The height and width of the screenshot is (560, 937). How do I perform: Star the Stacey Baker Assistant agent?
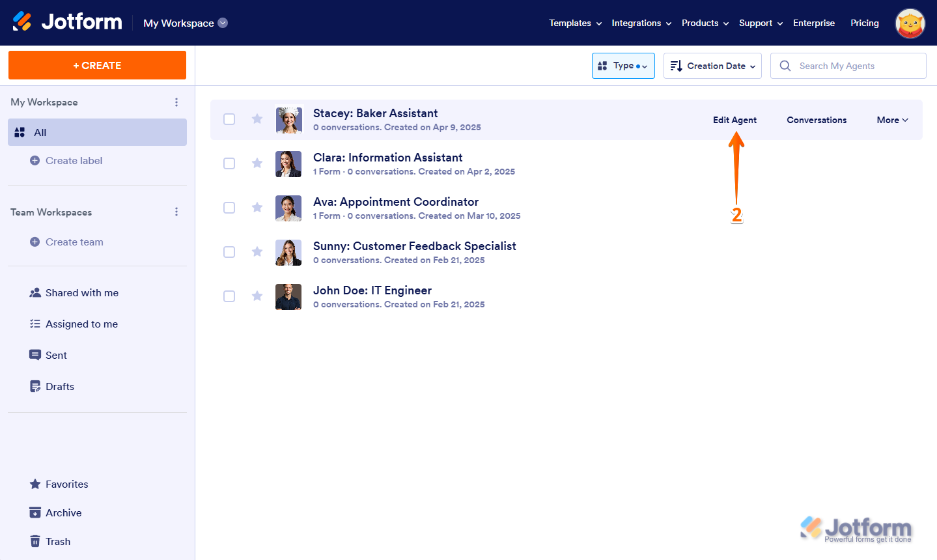257,119
